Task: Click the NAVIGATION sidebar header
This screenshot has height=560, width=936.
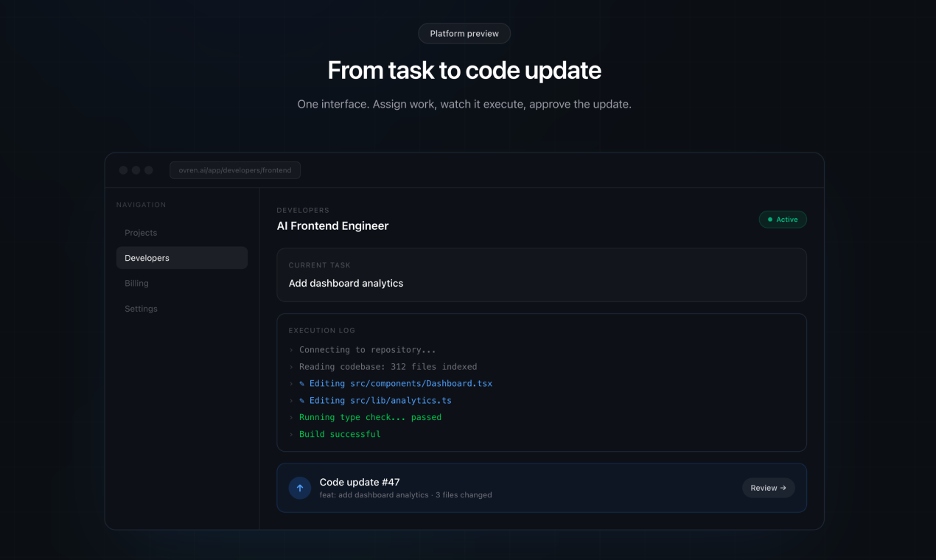Action: pos(141,205)
